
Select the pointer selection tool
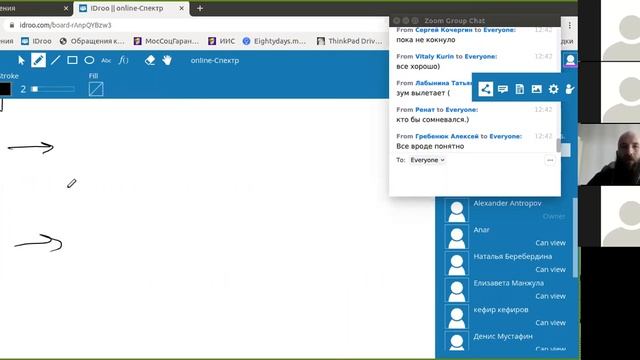click(x=22, y=60)
